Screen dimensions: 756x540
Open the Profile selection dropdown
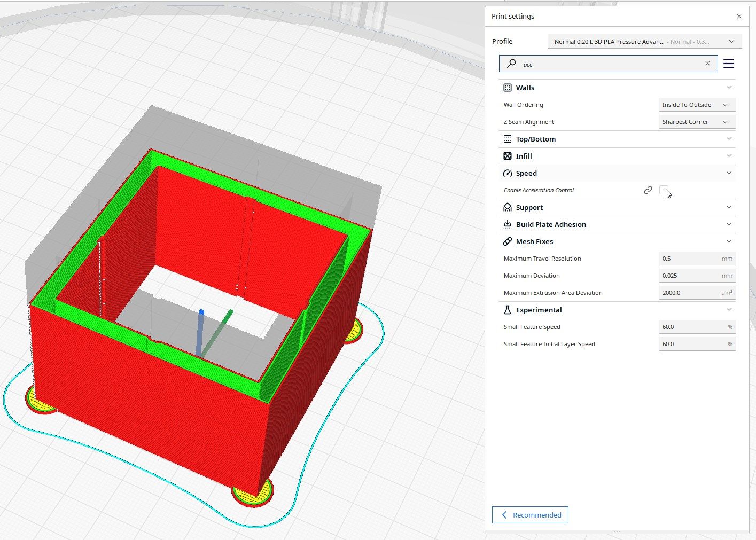point(644,41)
